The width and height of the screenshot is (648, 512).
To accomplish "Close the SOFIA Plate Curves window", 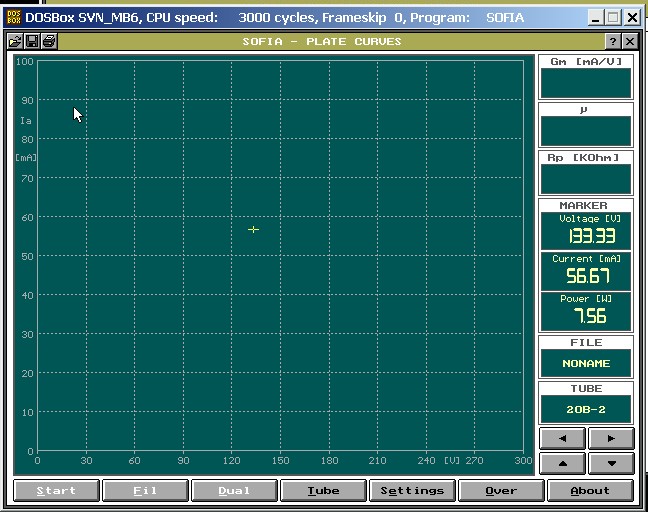I will pos(629,41).
